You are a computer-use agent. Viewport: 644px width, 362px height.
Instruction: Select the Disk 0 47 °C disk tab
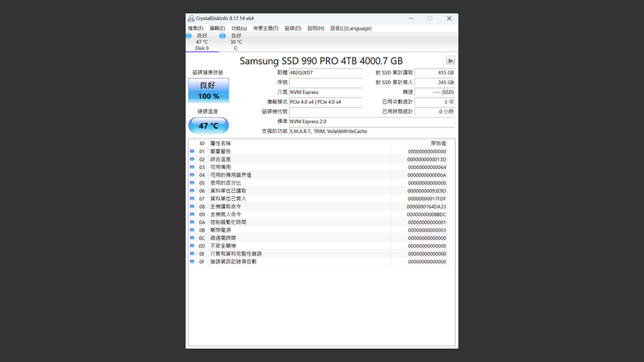202,42
